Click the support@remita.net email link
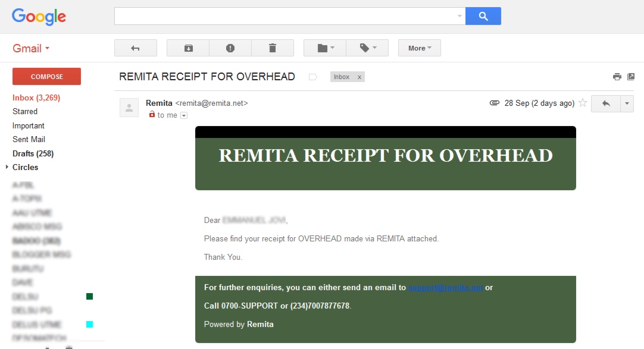 (445, 288)
